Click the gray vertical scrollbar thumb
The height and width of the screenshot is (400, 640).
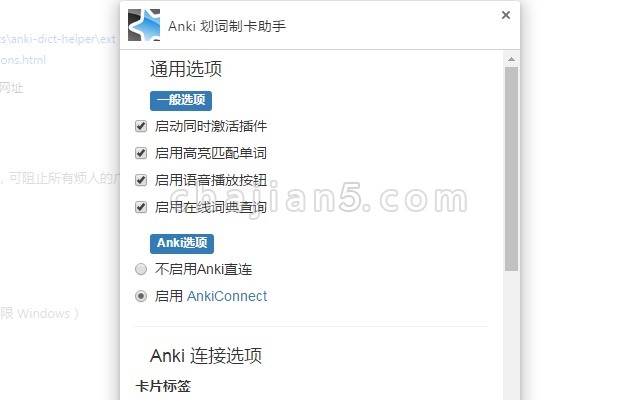pos(511,169)
